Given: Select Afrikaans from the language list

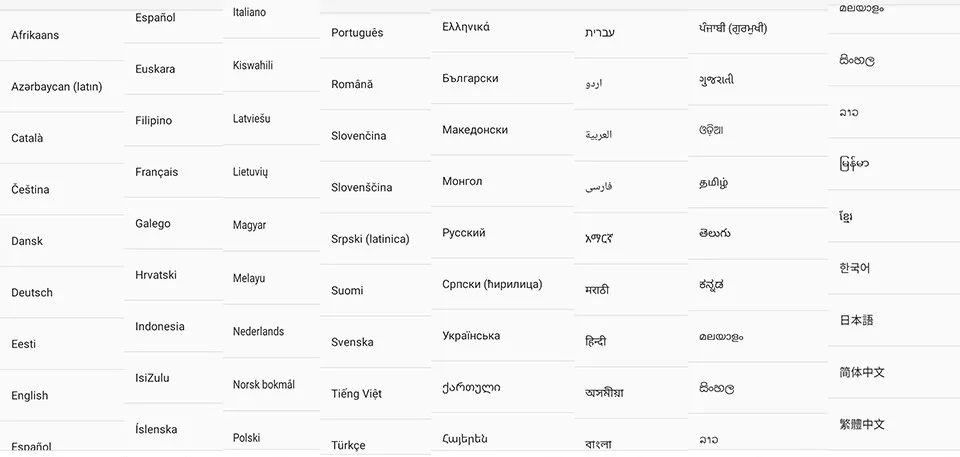Looking at the screenshot, I should click(x=61, y=35).
